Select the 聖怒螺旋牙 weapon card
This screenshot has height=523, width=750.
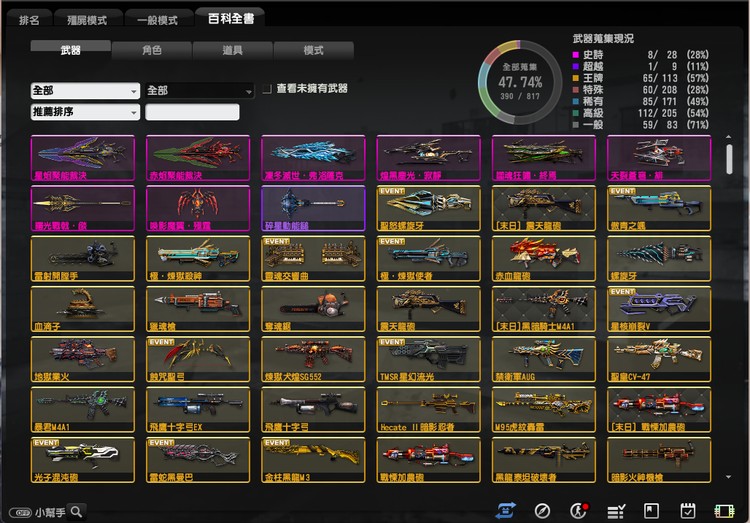point(429,209)
